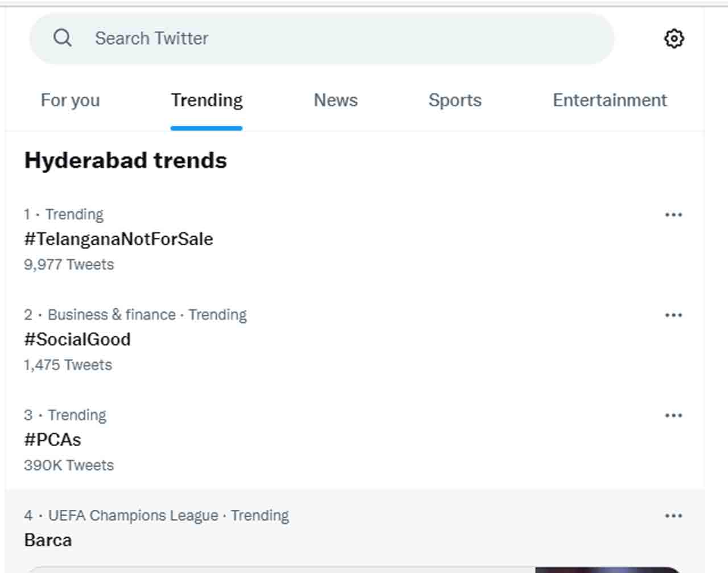This screenshot has width=728, height=573.
Task: Open the Barca trending topic
Action: point(48,540)
